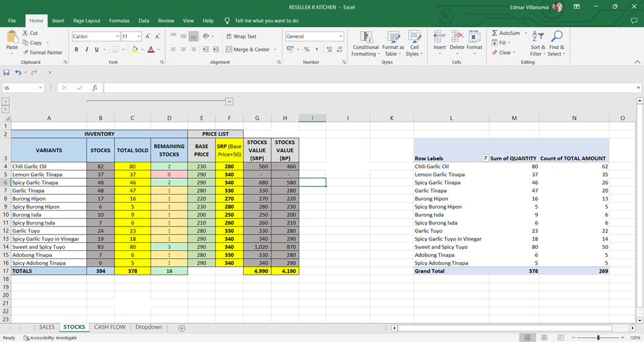
Task: Open the Row Labels filter dropdown
Action: (x=485, y=158)
